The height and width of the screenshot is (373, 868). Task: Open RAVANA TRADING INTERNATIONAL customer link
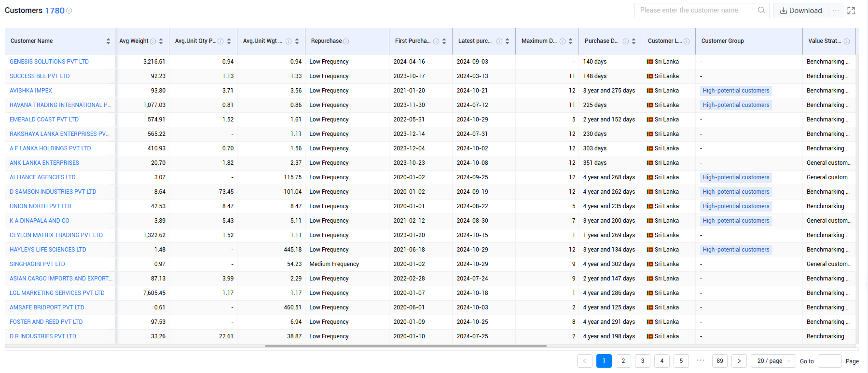coord(60,105)
